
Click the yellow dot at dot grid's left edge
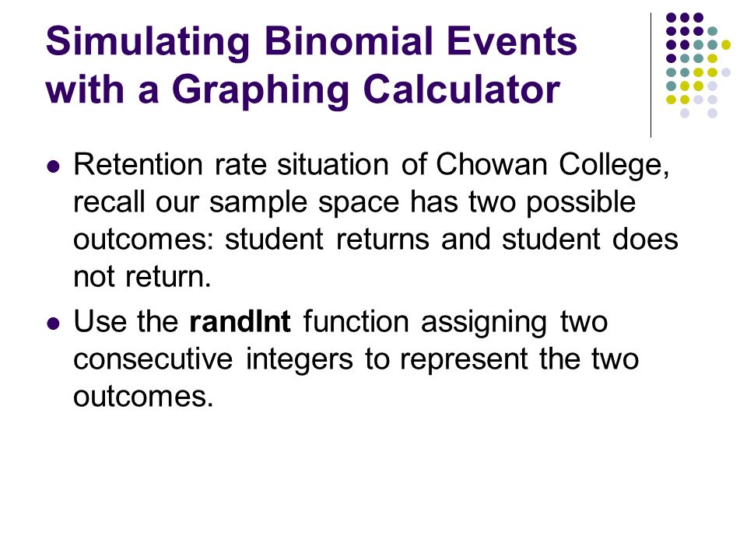click(x=671, y=100)
